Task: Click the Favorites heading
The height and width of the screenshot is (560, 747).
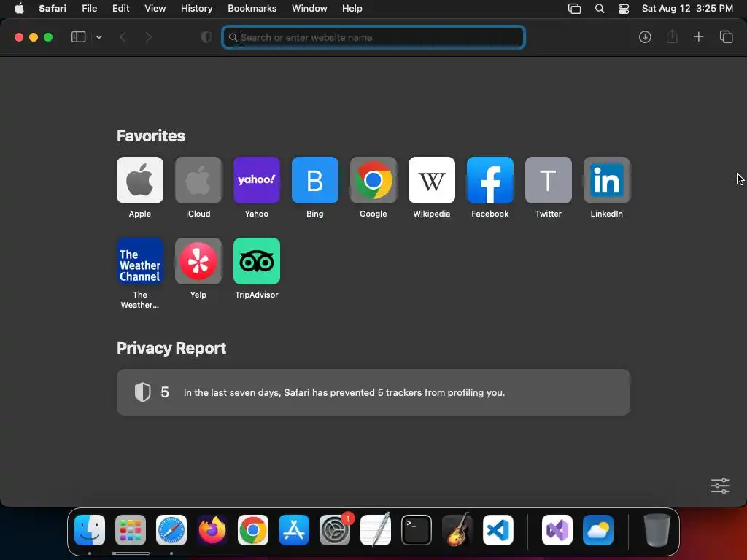Action: pyautogui.click(x=151, y=136)
